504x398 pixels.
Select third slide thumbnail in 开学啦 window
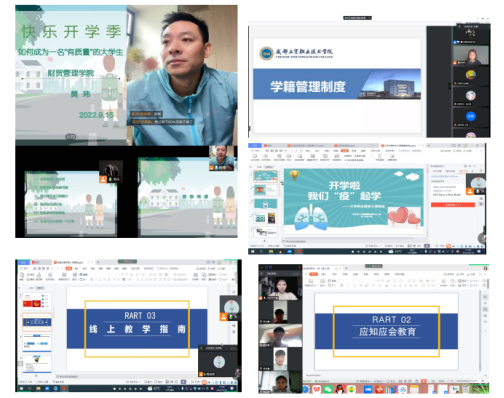[265, 204]
